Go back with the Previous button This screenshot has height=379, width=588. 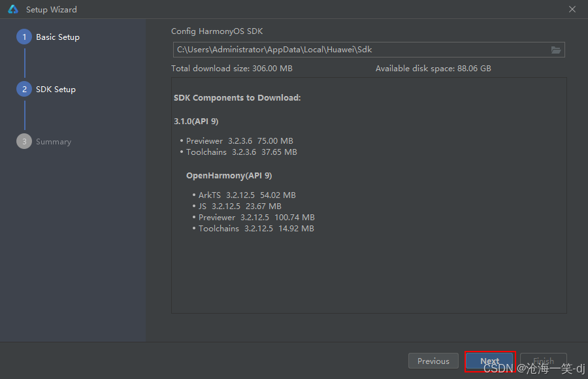[x=433, y=361]
